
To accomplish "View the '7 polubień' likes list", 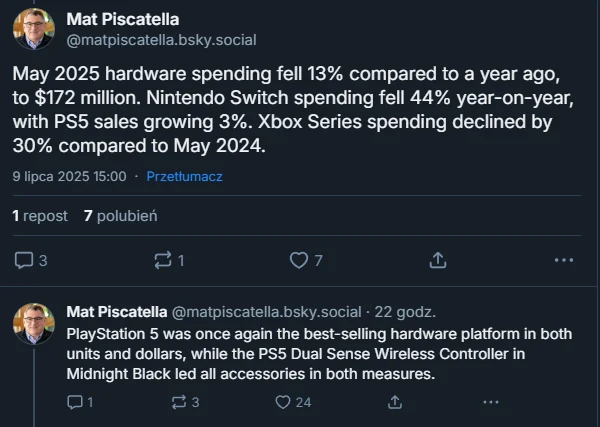I will point(120,215).
